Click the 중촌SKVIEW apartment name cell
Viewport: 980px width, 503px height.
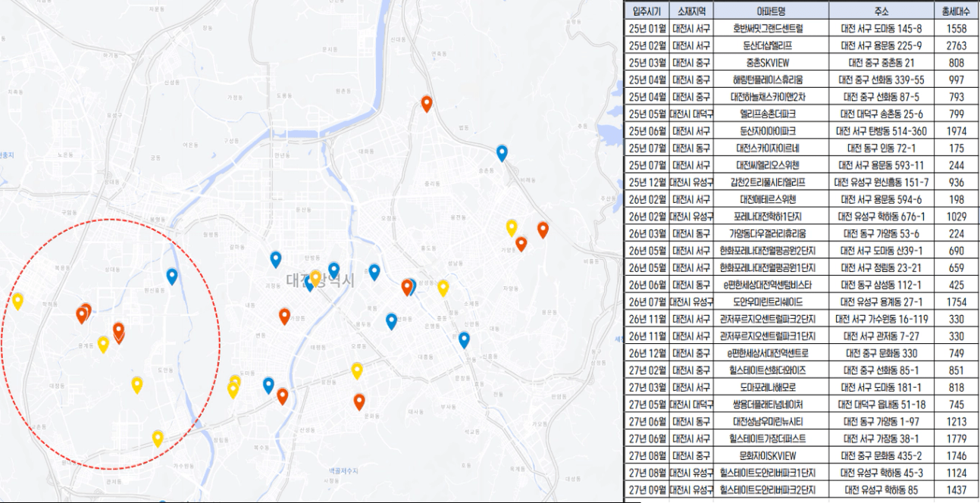(771, 63)
